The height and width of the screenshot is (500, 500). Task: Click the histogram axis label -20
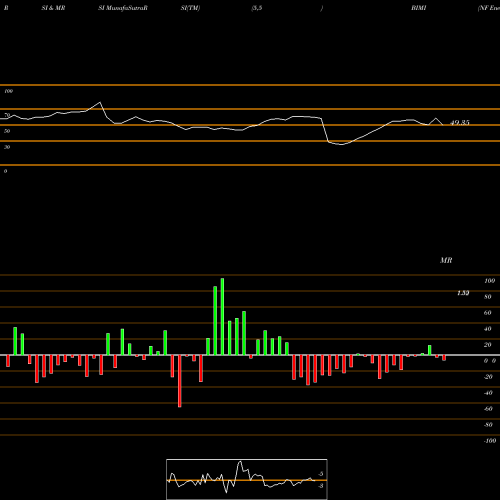488,377
